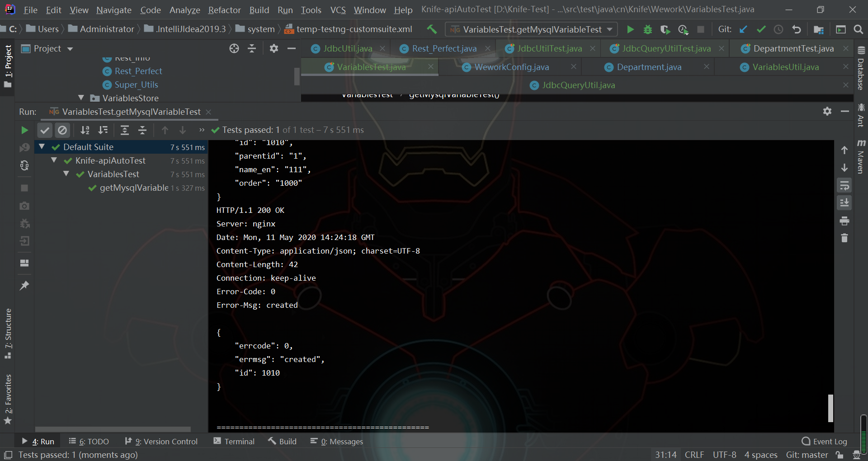The image size is (868, 461).
Task: Click the Git update project arrow
Action: (743, 29)
